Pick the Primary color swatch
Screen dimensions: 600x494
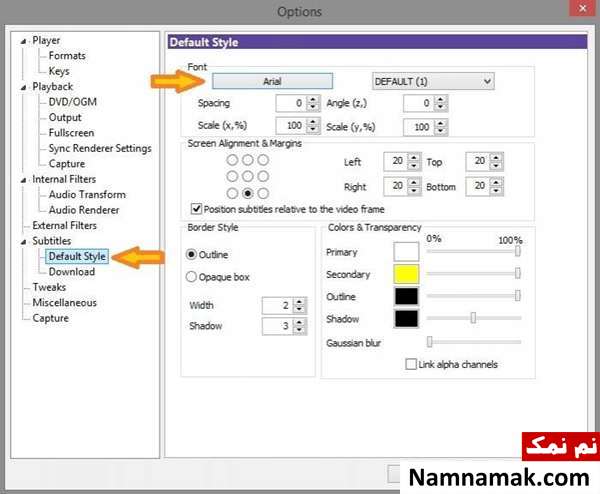406,252
